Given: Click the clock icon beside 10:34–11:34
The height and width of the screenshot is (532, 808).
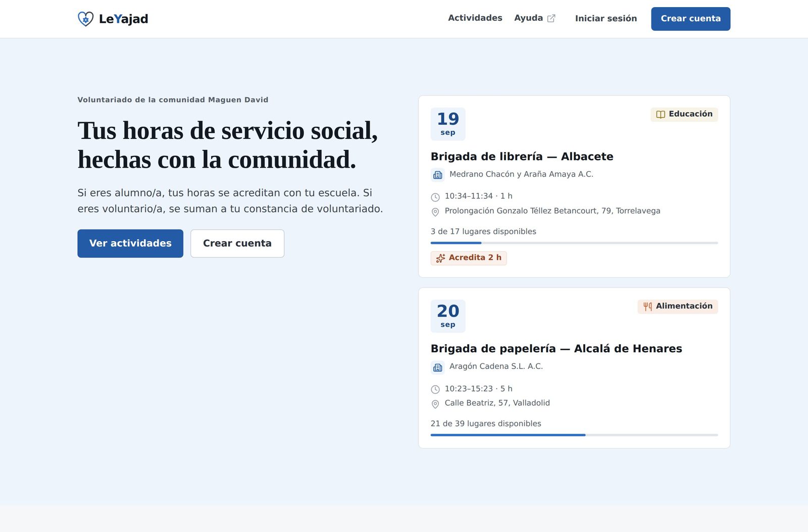Looking at the screenshot, I should pos(435,197).
